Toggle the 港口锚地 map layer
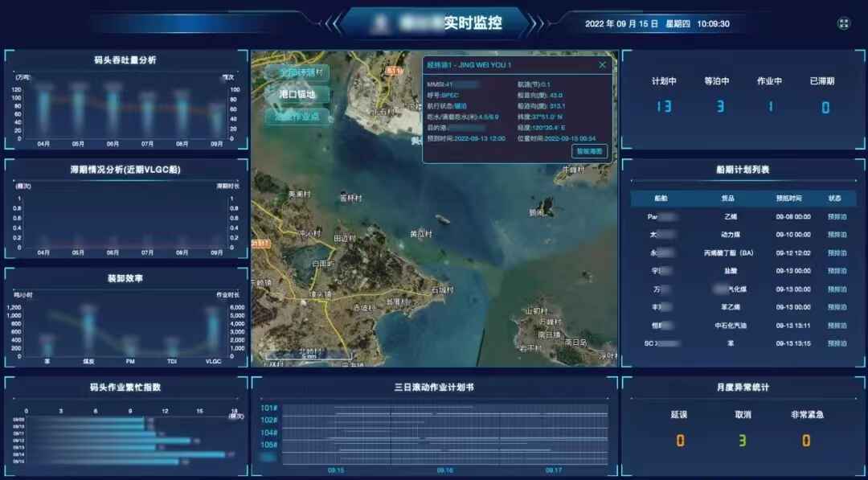Image resolution: width=868 pixels, height=480 pixels. 297,94
